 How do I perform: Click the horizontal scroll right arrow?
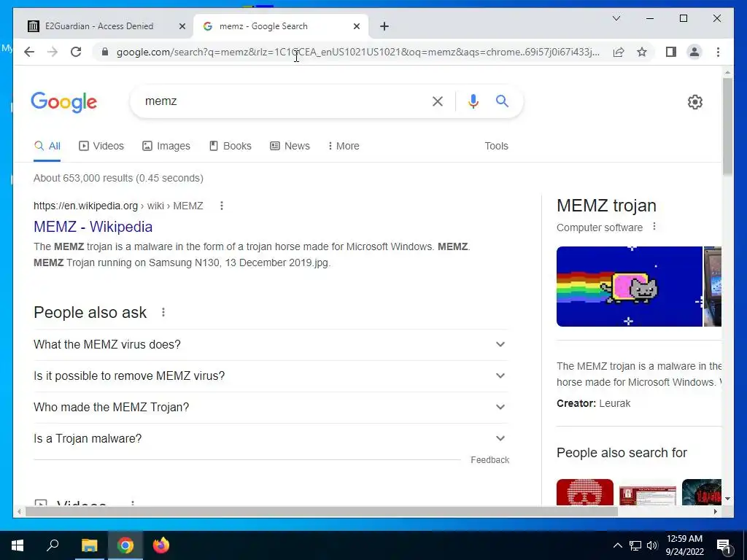715,512
